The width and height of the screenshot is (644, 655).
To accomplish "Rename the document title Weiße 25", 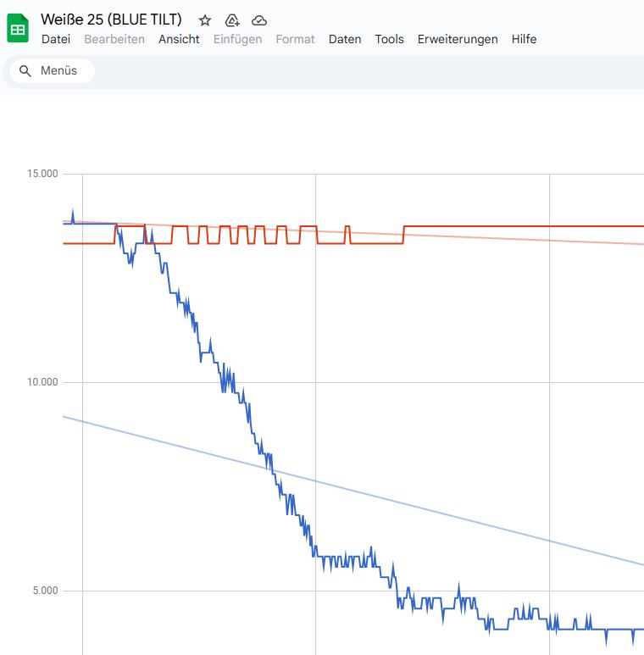I will point(111,19).
